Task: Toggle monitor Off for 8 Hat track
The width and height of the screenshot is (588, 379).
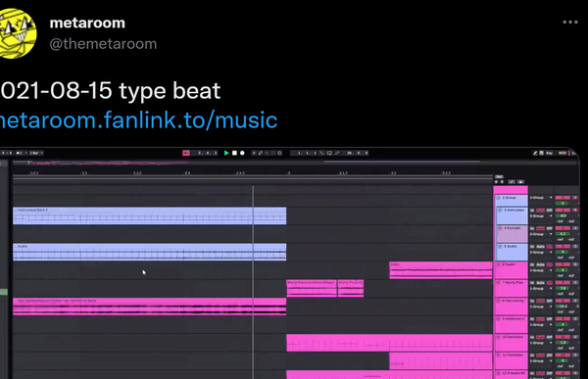Action: [x=550, y=301]
